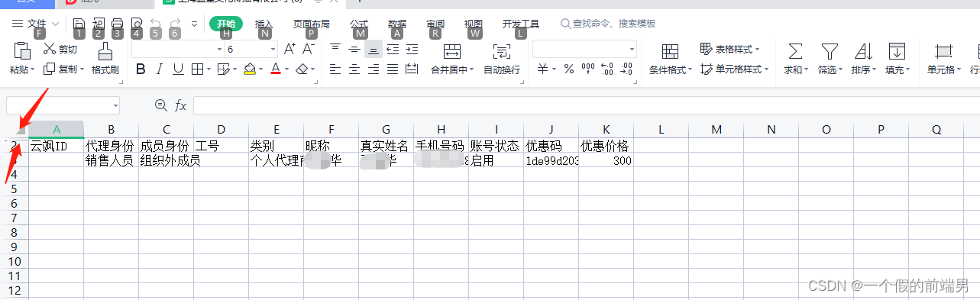The image size is (980, 300).
Task: Apply the red font color swatch
Action: [x=276, y=69]
